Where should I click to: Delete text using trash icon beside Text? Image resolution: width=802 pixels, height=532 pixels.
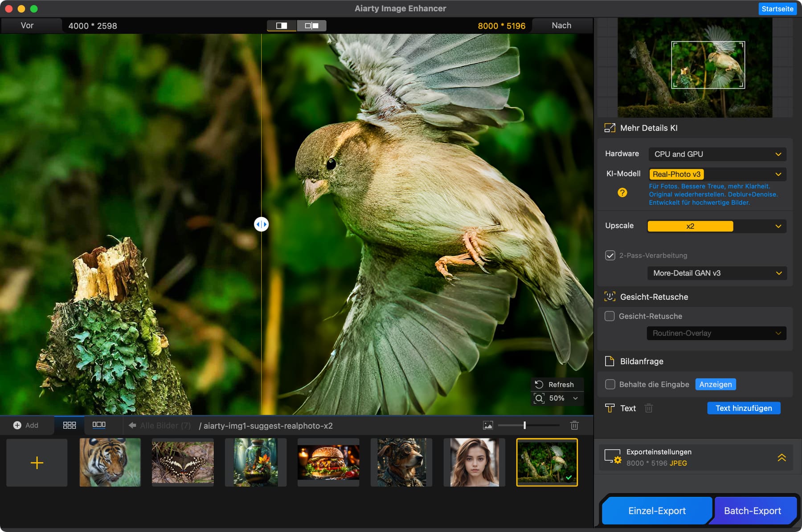pyautogui.click(x=649, y=408)
